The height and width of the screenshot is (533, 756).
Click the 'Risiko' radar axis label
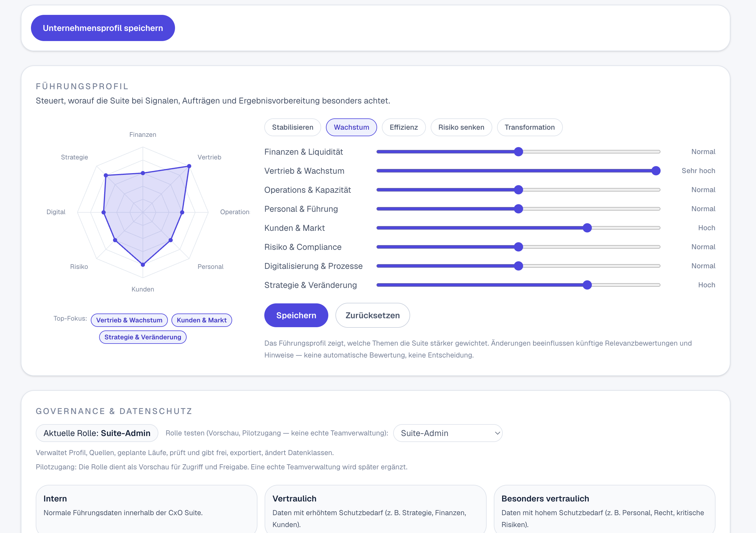pos(79,266)
